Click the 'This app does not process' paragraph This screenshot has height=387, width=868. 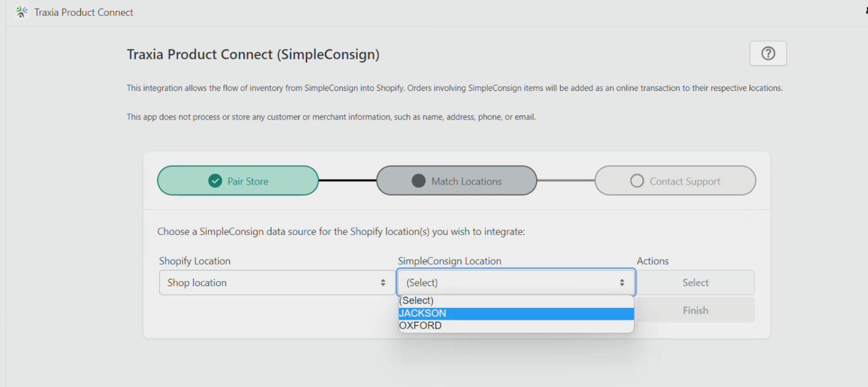tap(331, 117)
